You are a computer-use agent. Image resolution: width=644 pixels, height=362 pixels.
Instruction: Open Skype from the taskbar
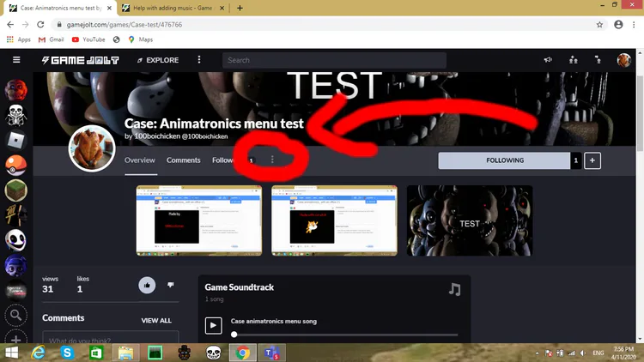[x=67, y=353]
